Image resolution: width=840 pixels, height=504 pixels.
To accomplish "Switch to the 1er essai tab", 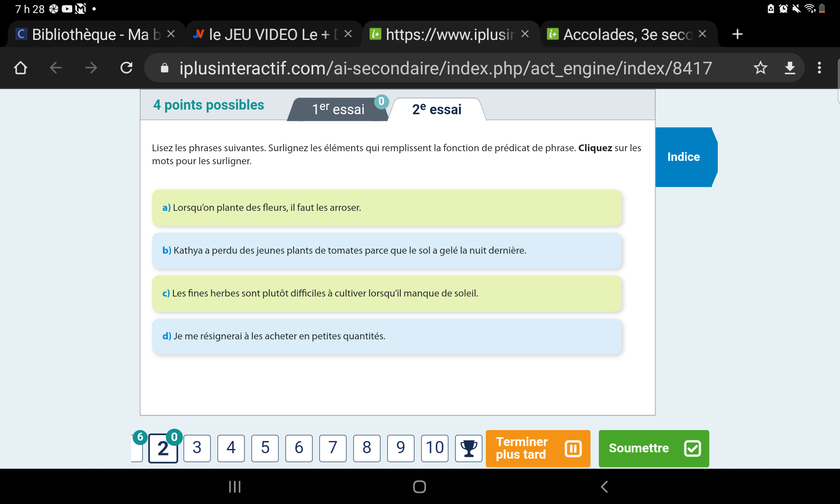I will tap(338, 109).
